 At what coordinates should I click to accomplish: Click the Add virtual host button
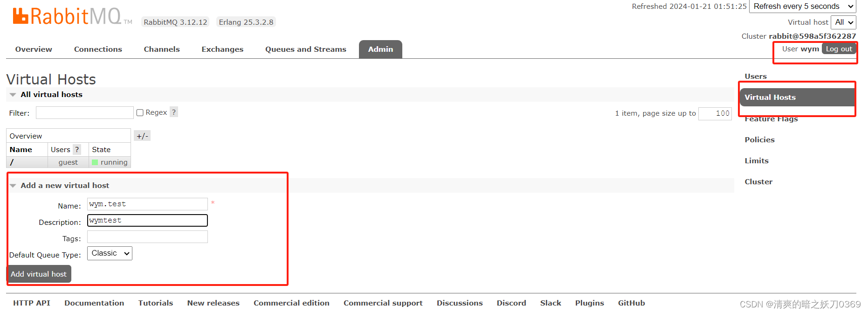(39, 274)
